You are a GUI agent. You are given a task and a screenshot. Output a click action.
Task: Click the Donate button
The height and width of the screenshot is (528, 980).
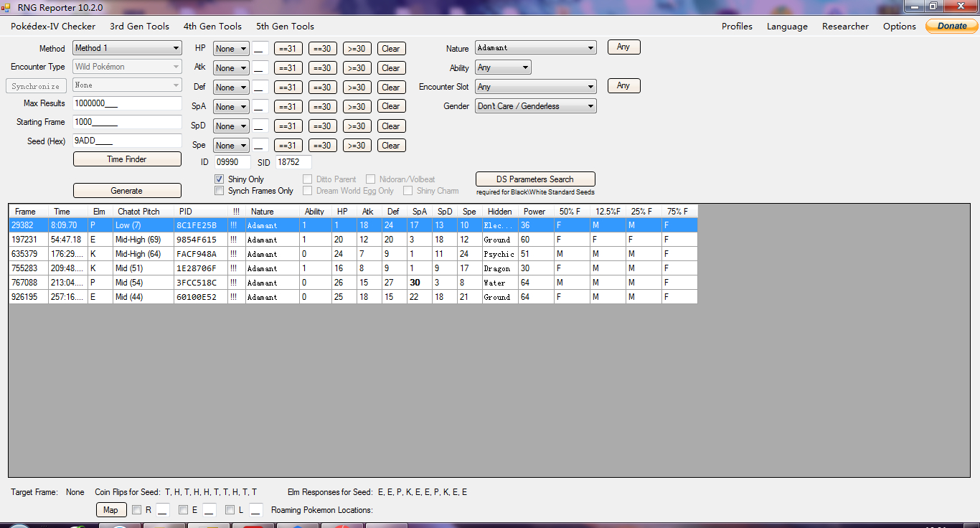[x=952, y=26]
